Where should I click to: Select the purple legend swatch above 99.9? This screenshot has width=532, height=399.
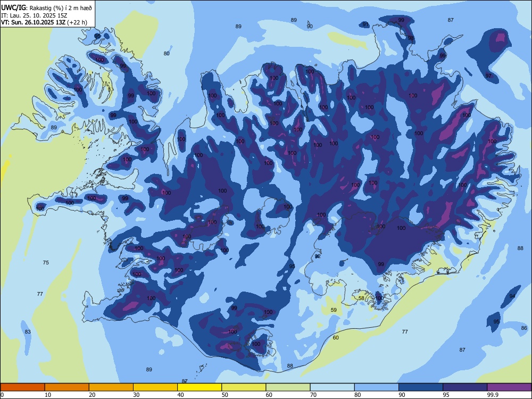pyautogui.click(x=509, y=387)
